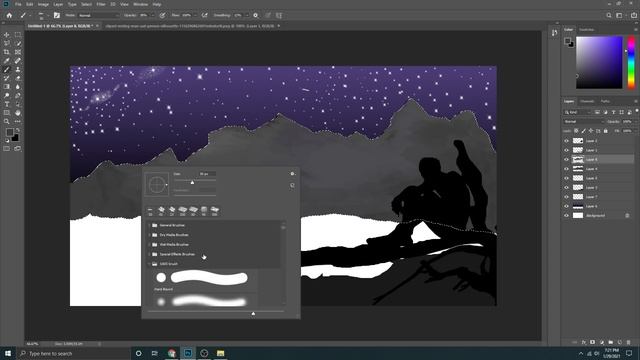The width and height of the screenshot is (640, 360).
Task: Open collapsed History panel icon
Action: tap(554, 33)
